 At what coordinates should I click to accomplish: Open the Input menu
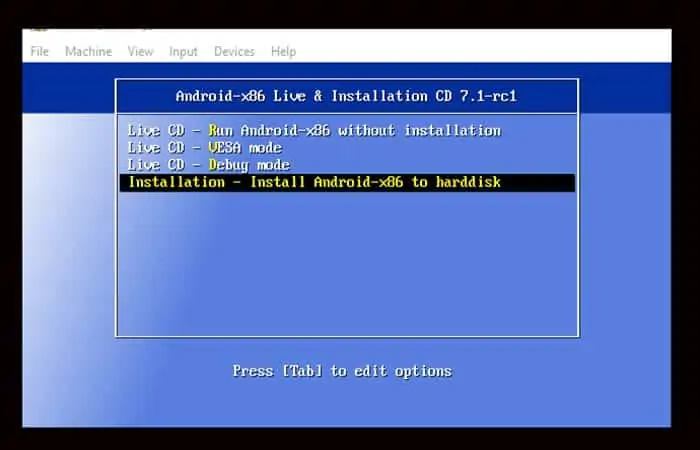183,52
